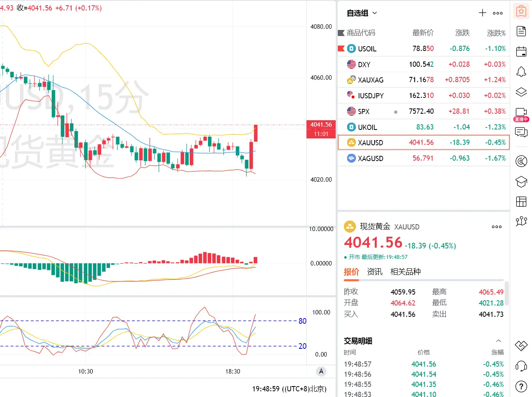Open the watchlist star icon in sidebar
532x397 pixels.
pyautogui.click(x=521, y=11)
